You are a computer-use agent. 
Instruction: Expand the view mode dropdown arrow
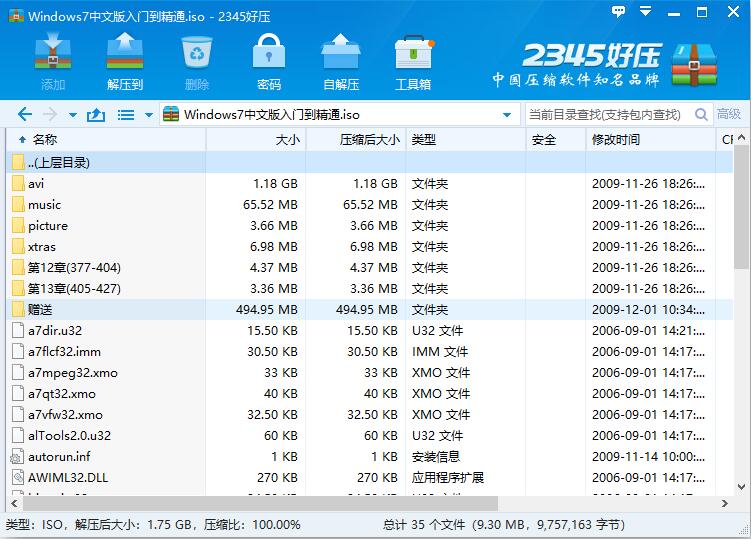(148, 115)
